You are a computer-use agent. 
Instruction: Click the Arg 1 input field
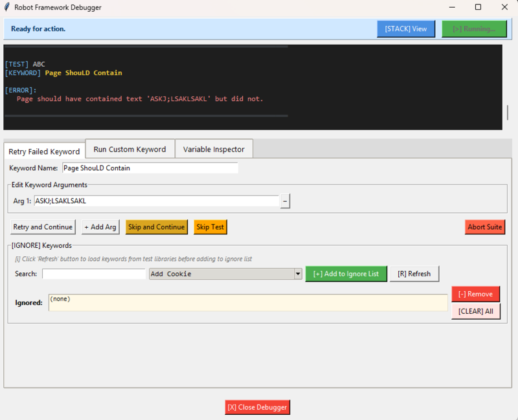point(157,201)
